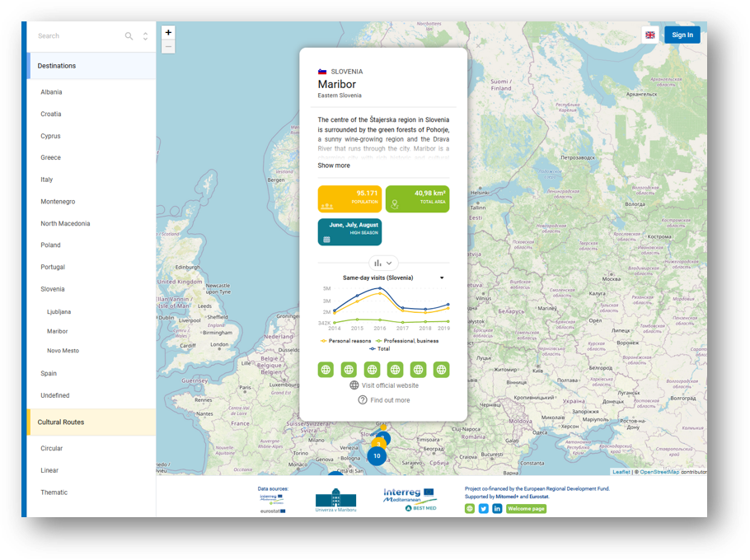Click the fifth green globe website icon
The height and width of the screenshot is (560, 750).
(x=418, y=369)
